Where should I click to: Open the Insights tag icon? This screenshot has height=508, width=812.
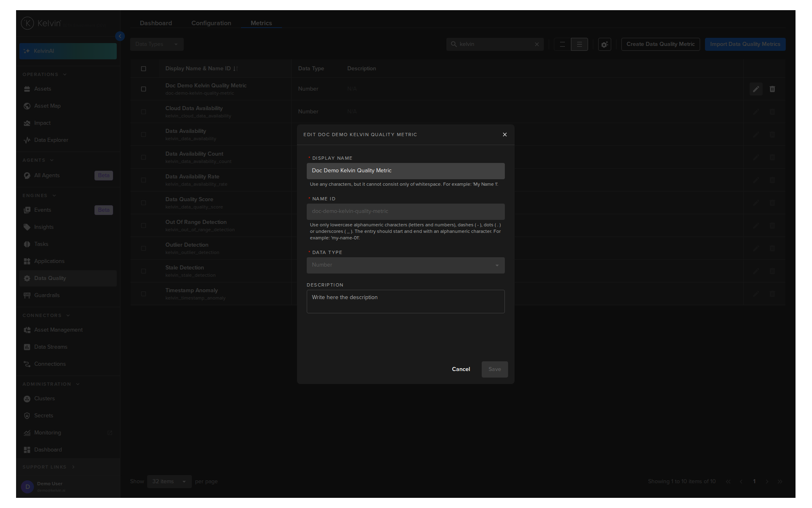pyautogui.click(x=27, y=227)
